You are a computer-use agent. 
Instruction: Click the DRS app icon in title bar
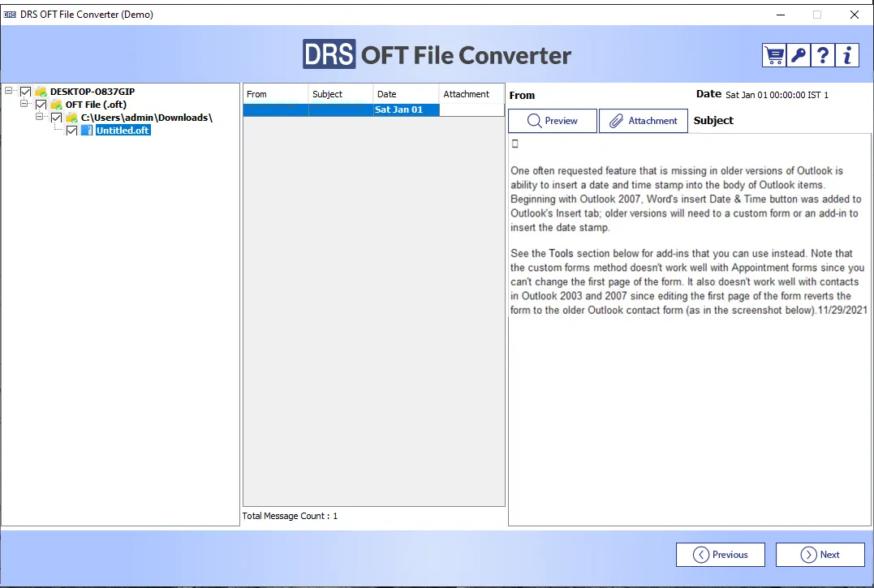tap(10, 15)
